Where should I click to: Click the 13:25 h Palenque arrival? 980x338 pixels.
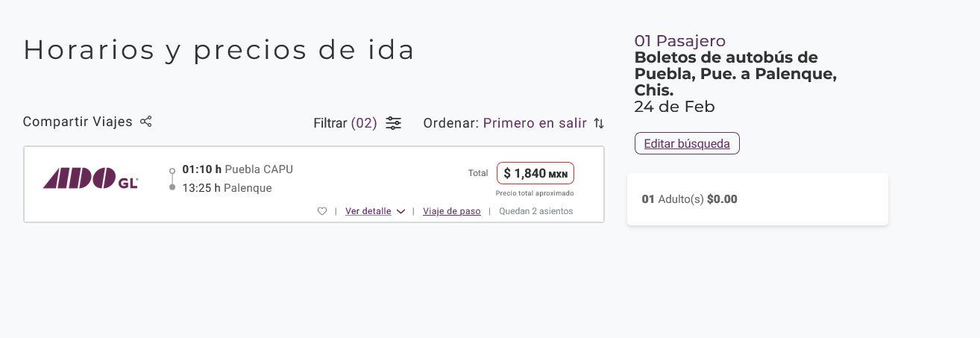point(227,188)
